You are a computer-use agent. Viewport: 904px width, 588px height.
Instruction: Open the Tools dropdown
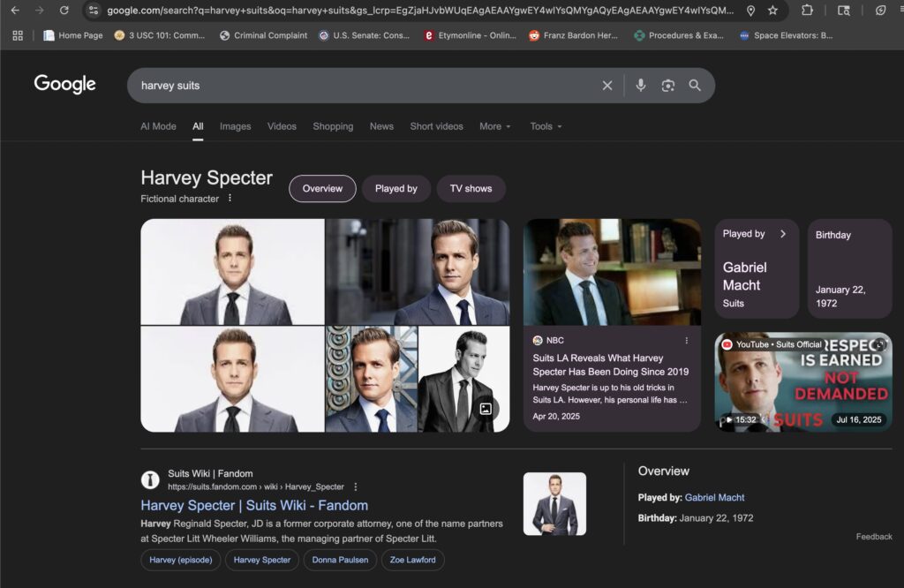546,126
